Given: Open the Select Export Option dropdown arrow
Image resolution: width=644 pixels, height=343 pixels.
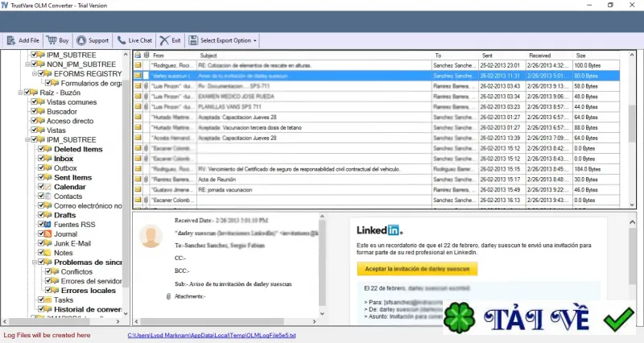Looking at the screenshot, I should click(x=255, y=41).
